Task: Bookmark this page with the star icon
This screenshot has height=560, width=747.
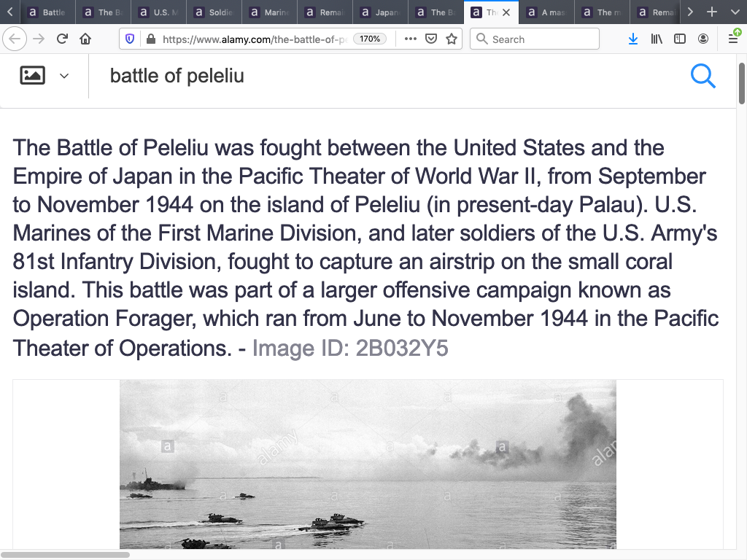Action: coord(452,39)
